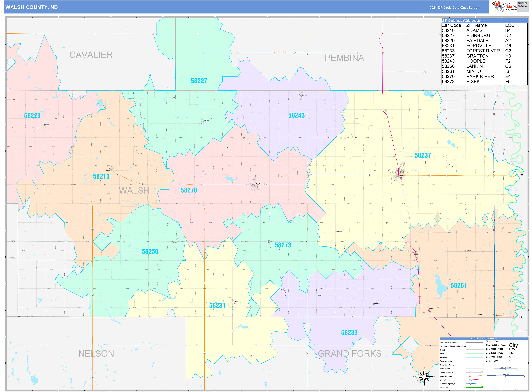Click EDINBURG in the ZIP index table
This screenshot has height=392, width=532.
click(x=478, y=36)
